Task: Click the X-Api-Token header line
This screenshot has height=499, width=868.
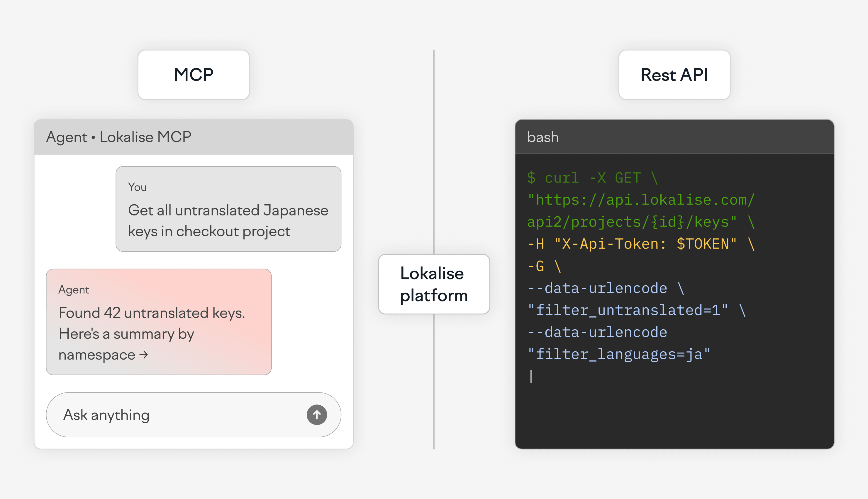Action: (641, 244)
